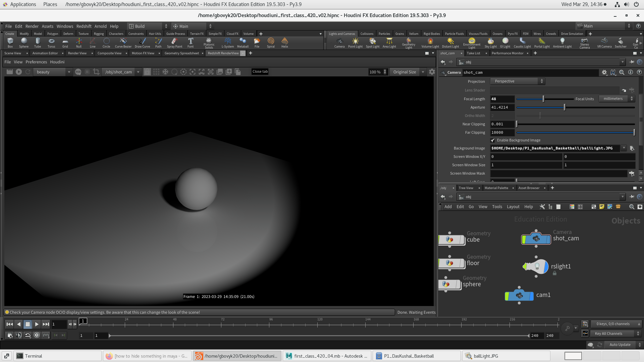The height and width of the screenshot is (362, 644).
Task: Adjust the Far Clipping slider
Action: click(x=576, y=132)
